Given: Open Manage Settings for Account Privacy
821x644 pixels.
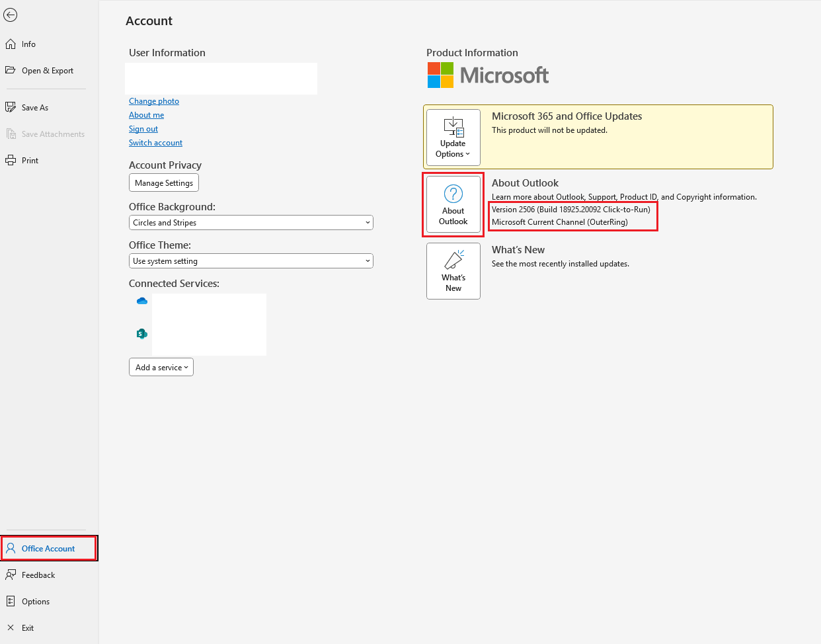Looking at the screenshot, I should (164, 183).
